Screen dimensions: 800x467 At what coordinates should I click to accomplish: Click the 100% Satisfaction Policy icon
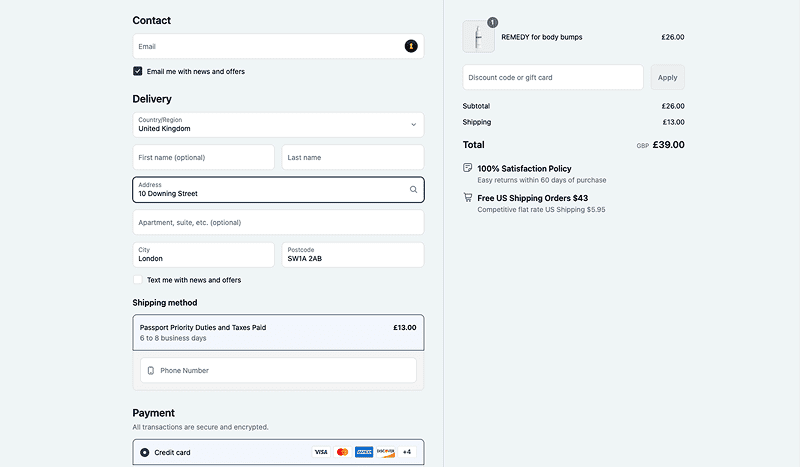(x=468, y=168)
